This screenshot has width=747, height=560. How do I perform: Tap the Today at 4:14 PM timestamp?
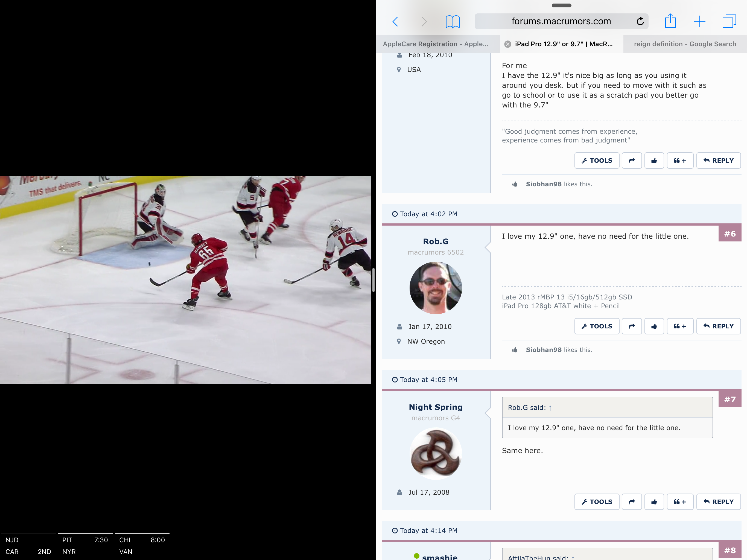coord(428,531)
